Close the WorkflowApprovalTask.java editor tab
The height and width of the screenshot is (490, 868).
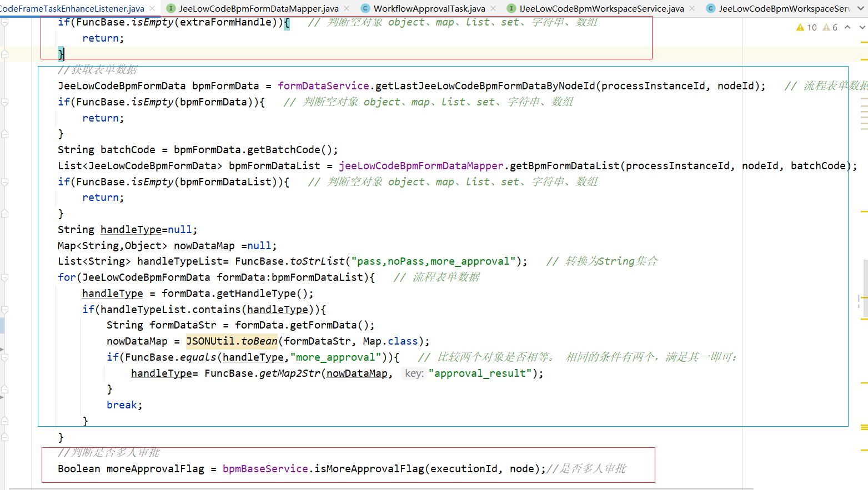(x=493, y=8)
